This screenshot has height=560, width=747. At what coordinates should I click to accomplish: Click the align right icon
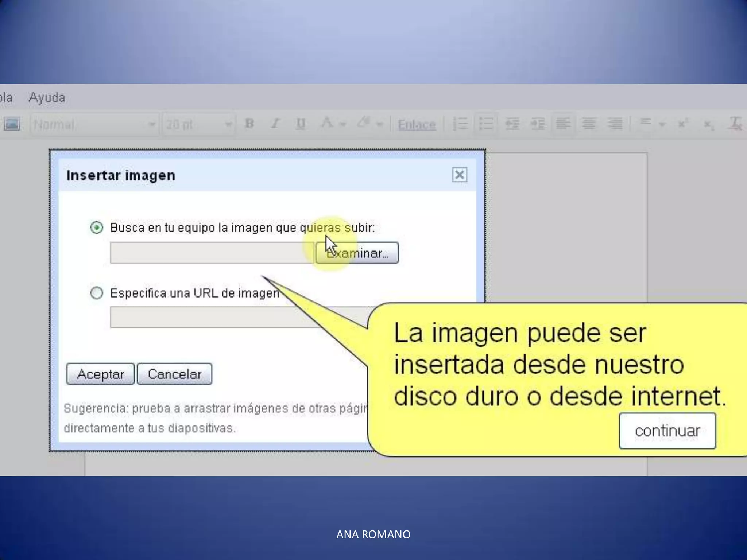tap(615, 124)
